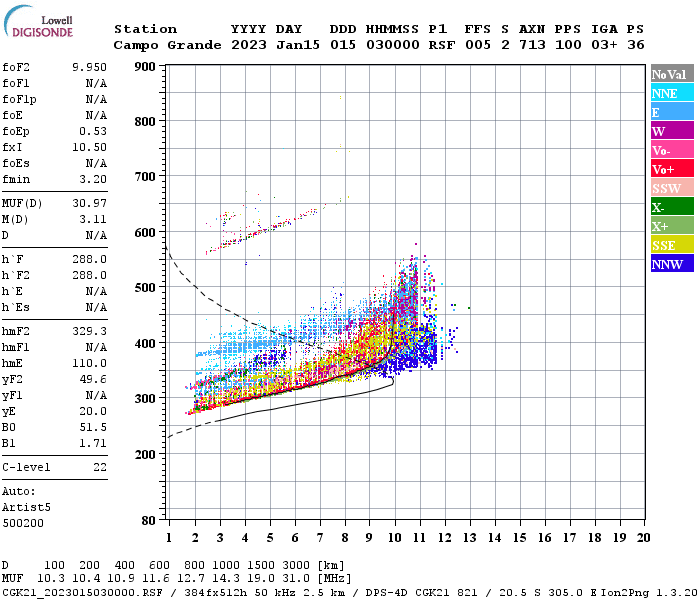
Task: Select the NoVal gray legend swatch
Action: [672, 74]
